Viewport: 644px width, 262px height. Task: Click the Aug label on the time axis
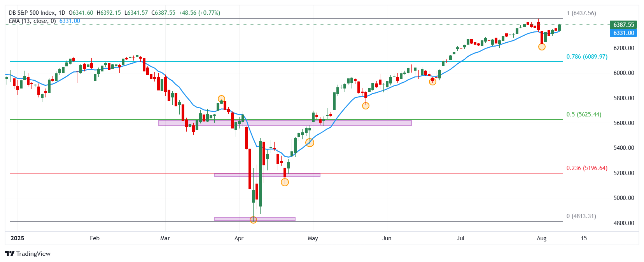click(541, 238)
